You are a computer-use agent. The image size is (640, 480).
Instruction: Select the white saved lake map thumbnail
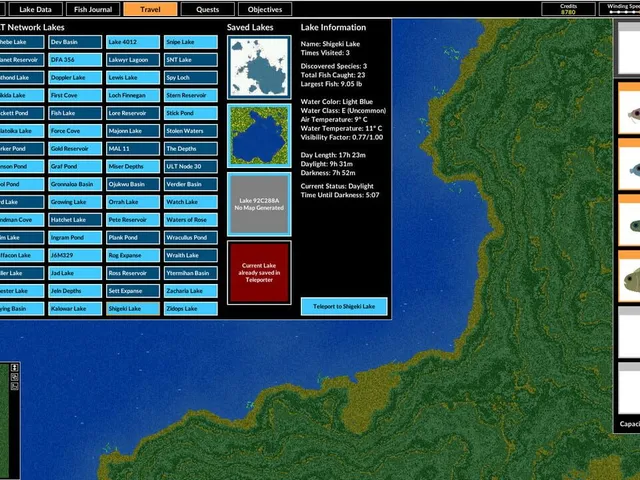pos(259,67)
